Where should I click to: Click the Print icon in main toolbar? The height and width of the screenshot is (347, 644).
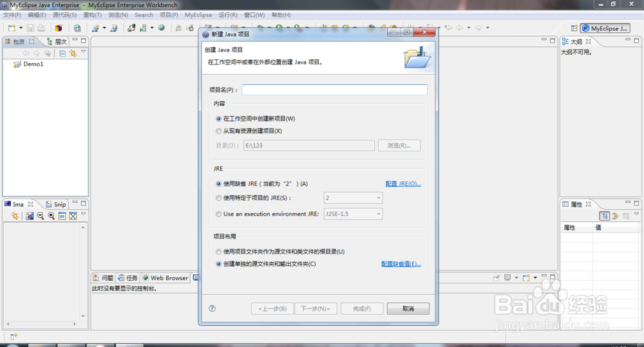coord(41,28)
